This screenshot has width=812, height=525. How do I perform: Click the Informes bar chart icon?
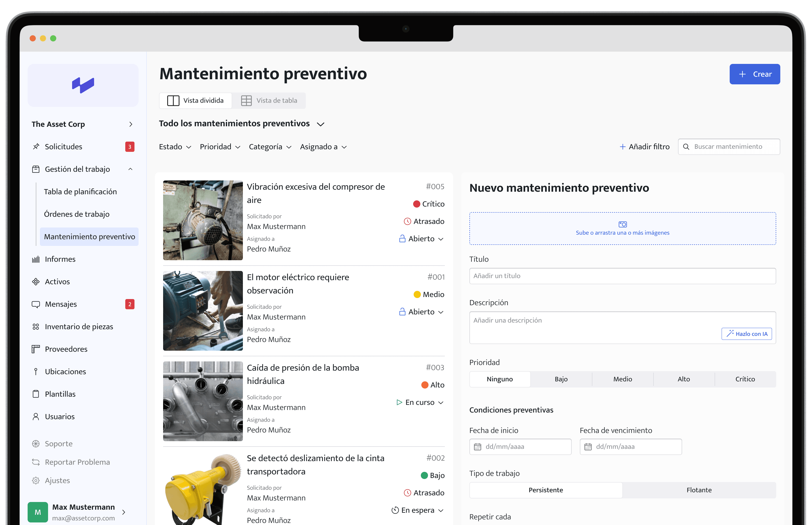(36, 259)
